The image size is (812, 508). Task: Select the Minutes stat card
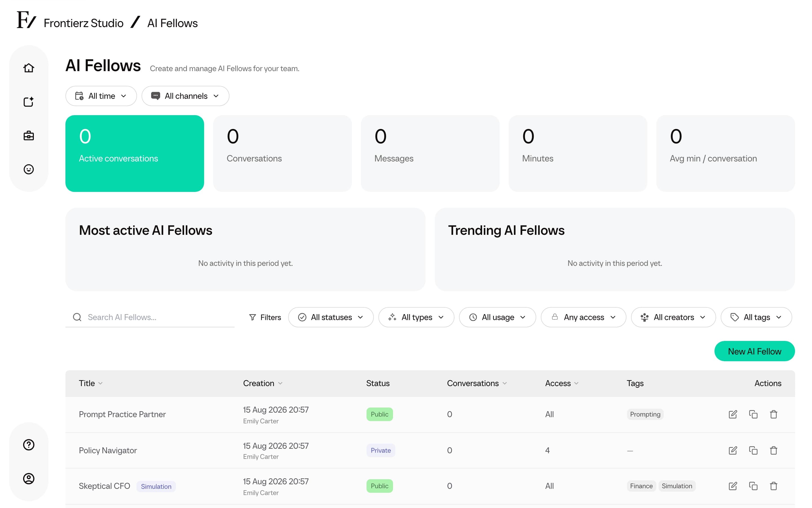click(x=578, y=154)
